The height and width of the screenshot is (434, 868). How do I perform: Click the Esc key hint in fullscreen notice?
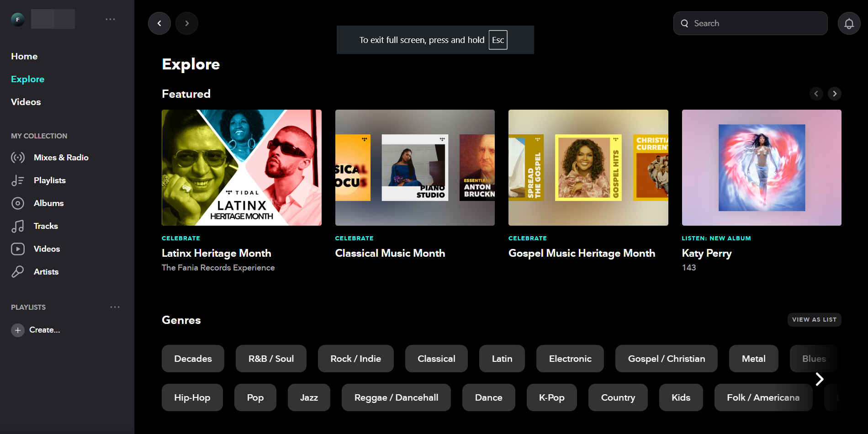(498, 40)
